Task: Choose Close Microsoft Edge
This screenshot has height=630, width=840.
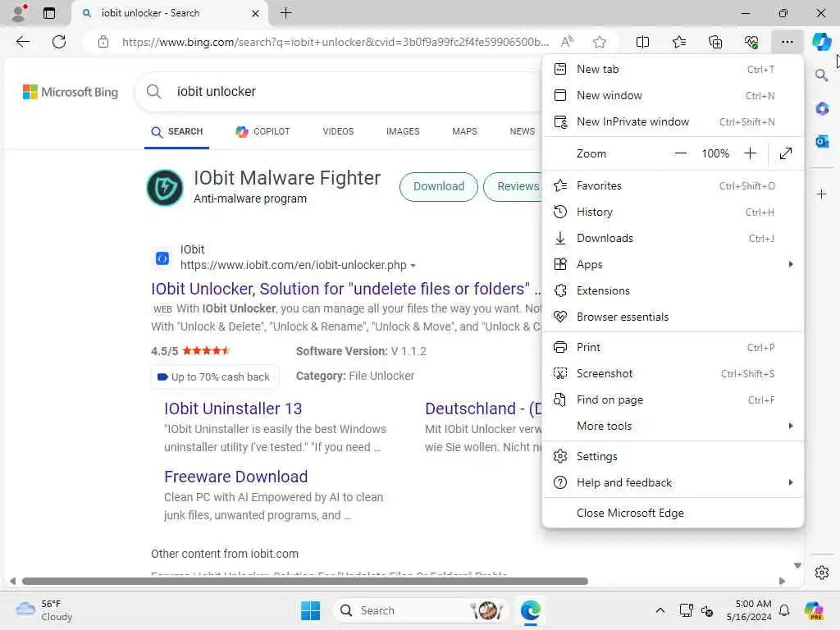Action: [673, 514]
